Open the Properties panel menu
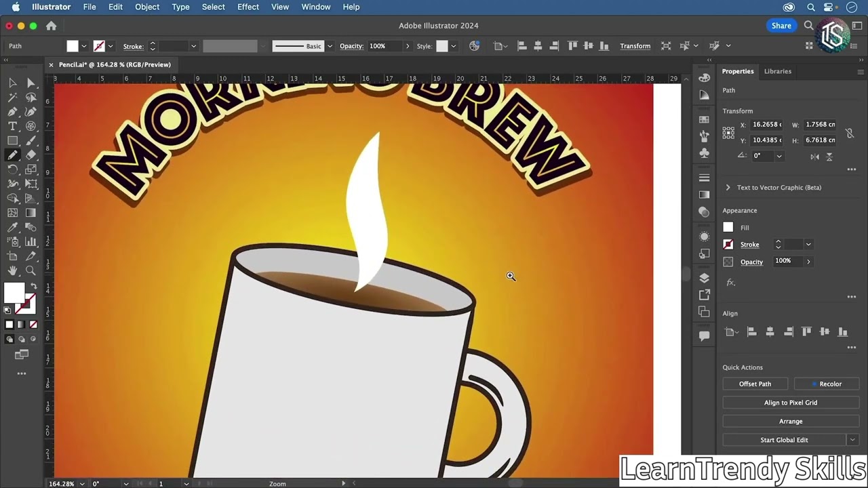 [861, 71]
